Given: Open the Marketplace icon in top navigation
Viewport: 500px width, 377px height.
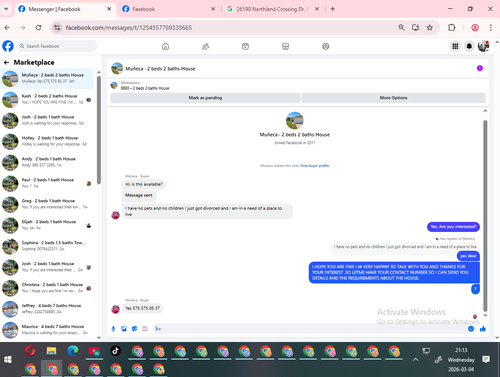Looking at the screenshot, I should (x=285, y=46).
